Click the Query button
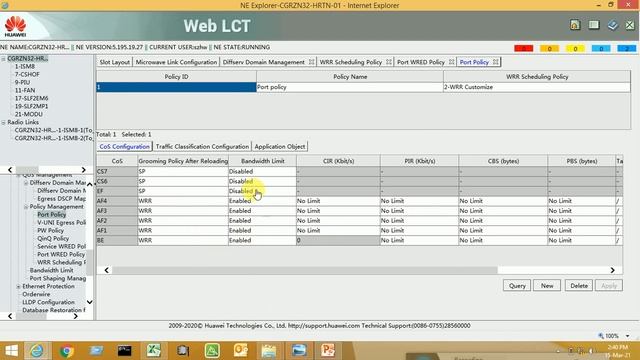 click(x=517, y=286)
